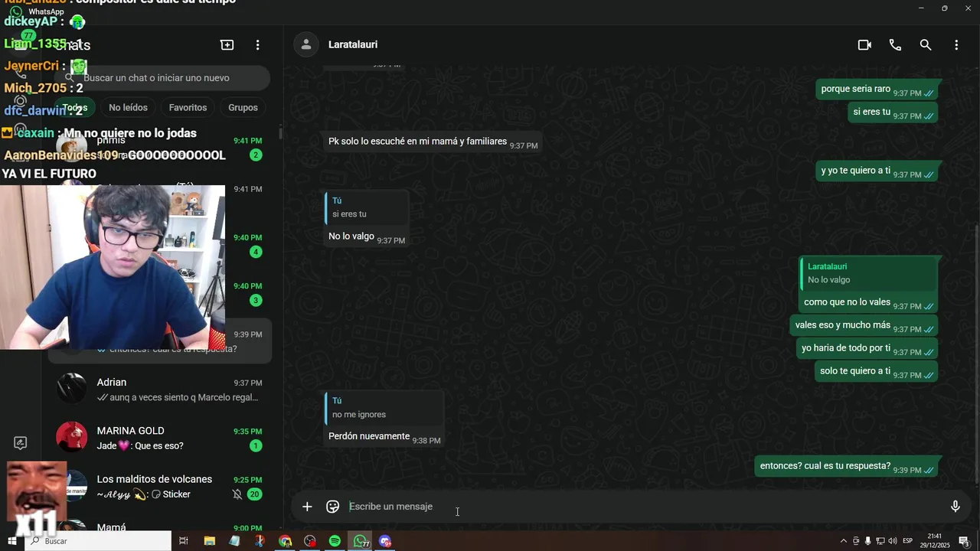Jump to quoted reply 'si eres tu'
Viewport: 980px width, 551px height.
[366, 207]
